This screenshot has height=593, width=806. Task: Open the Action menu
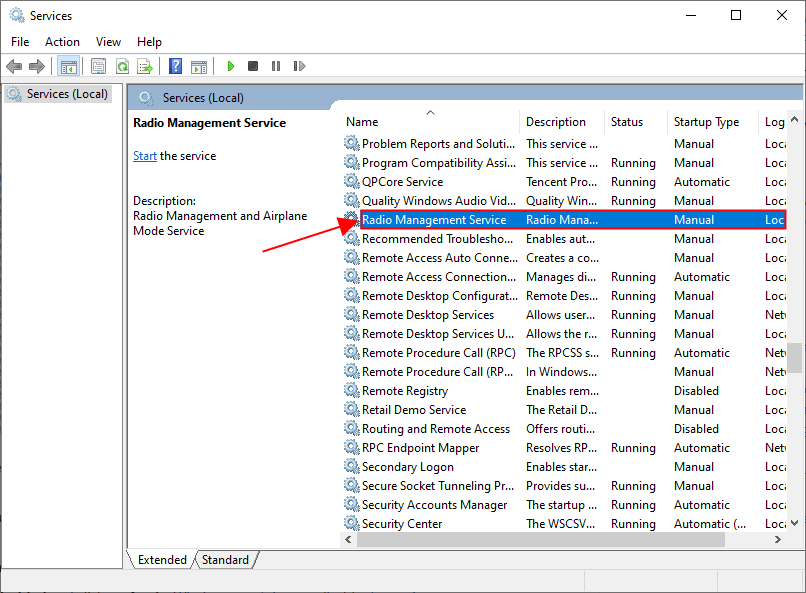tap(62, 42)
